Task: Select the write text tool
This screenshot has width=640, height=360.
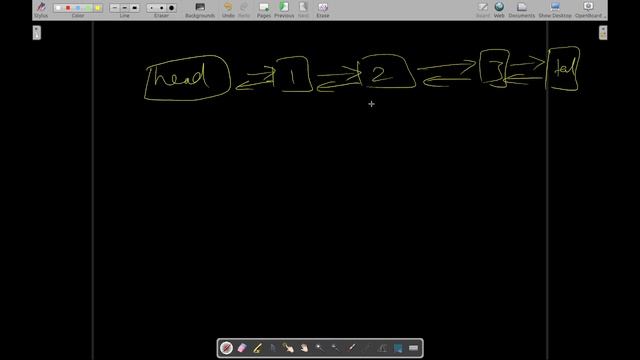Action: click(382, 348)
